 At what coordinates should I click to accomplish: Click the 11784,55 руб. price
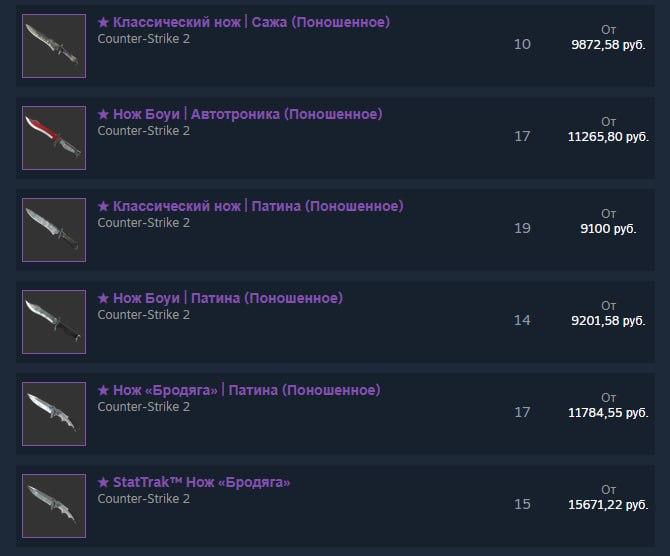(609, 413)
